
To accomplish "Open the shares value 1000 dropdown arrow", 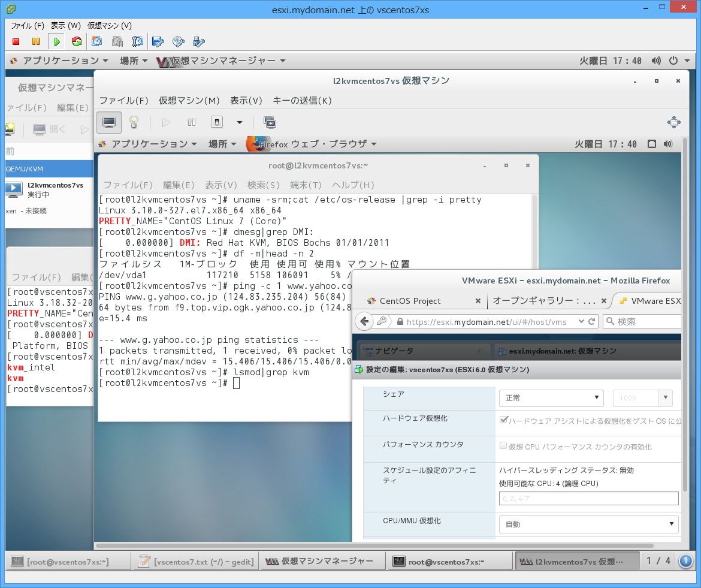I will pos(665,397).
